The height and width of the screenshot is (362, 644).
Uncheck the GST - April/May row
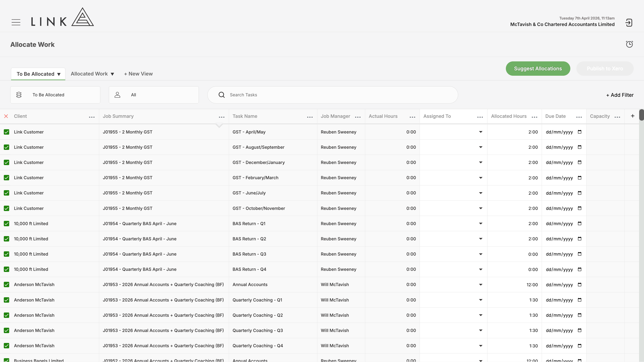coord(6,132)
